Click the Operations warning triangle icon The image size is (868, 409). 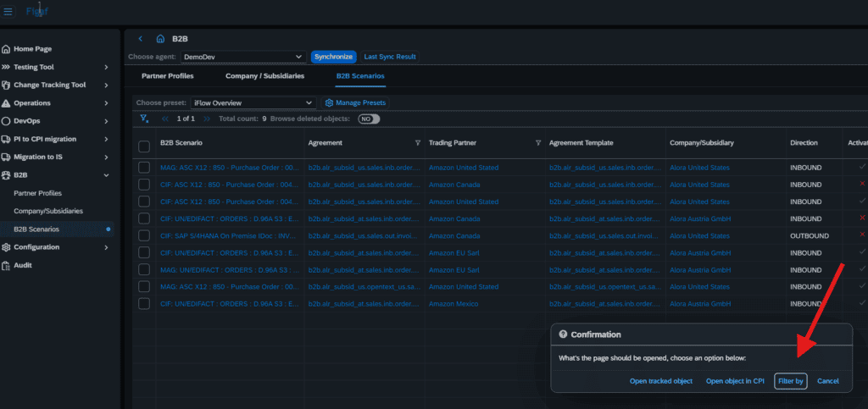click(x=6, y=103)
